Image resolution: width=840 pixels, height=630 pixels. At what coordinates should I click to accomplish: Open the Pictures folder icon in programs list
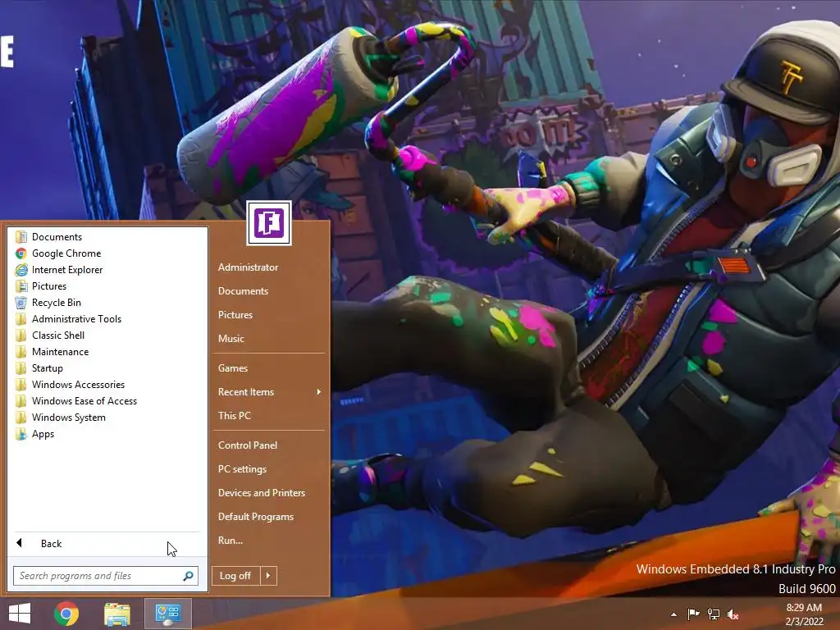click(21, 286)
